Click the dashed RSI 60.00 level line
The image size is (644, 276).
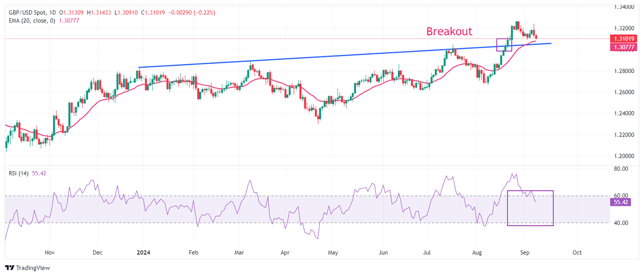(306, 196)
